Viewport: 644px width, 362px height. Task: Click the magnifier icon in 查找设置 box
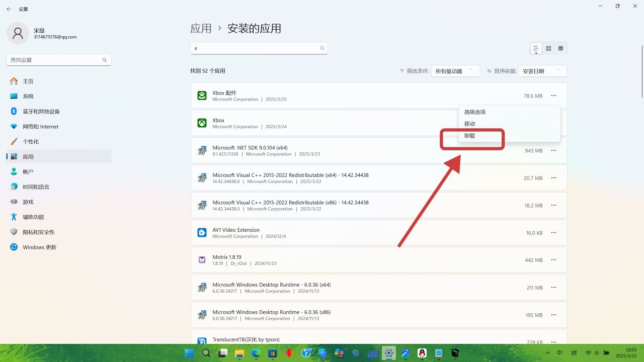pyautogui.click(x=105, y=60)
